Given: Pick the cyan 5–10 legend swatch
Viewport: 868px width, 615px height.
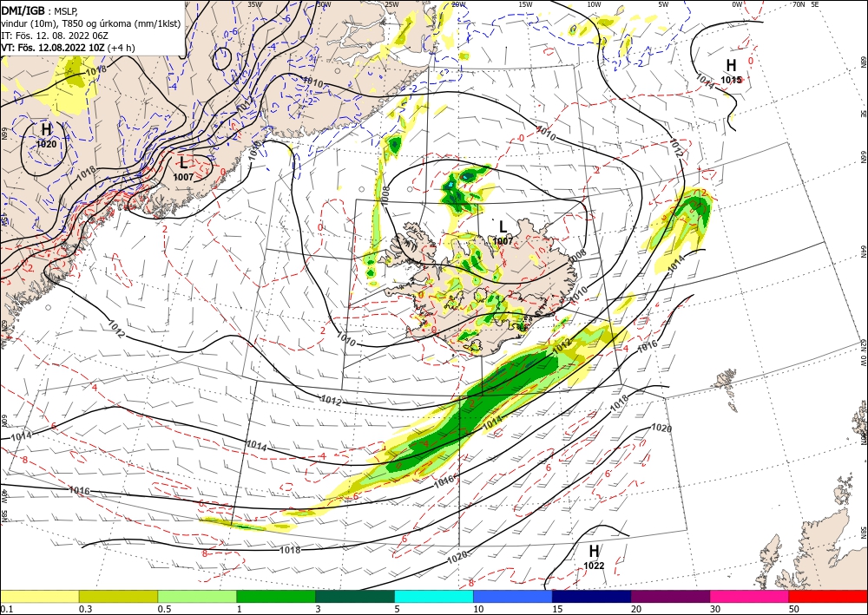Looking at the screenshot, I should pyautogui.click(x=434, y=596).
